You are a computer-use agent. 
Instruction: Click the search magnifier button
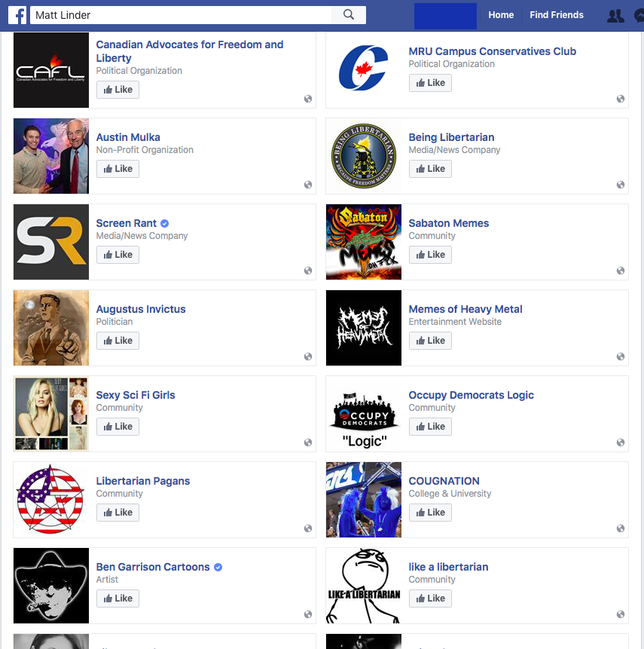(349, 15)
